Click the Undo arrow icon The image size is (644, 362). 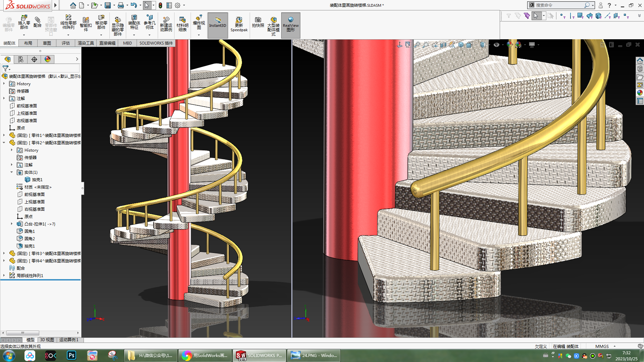point(134,5)
